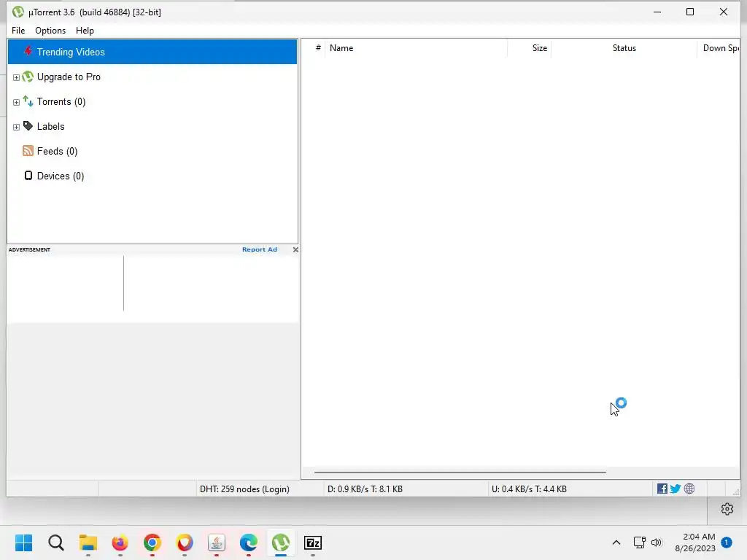Image resolution: width=747 pixels, height=560 pixels.
Task: Launch Firefox from the taskbar
Action: (x=120, y=542)
